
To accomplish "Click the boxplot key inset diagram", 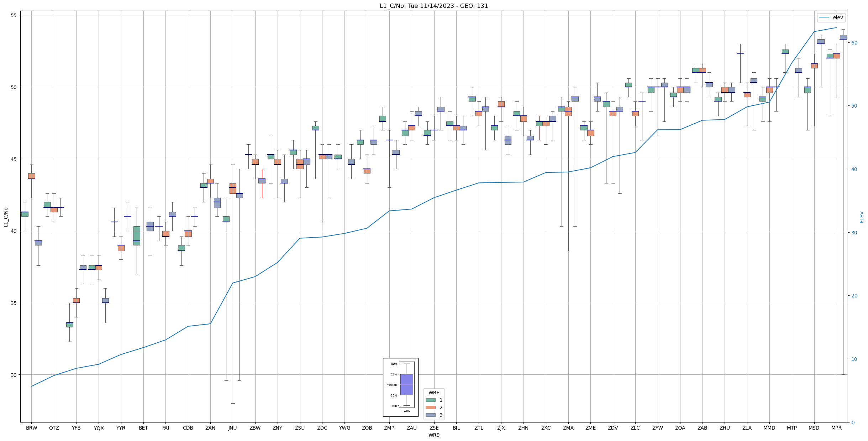I will (x=400, y=387).
